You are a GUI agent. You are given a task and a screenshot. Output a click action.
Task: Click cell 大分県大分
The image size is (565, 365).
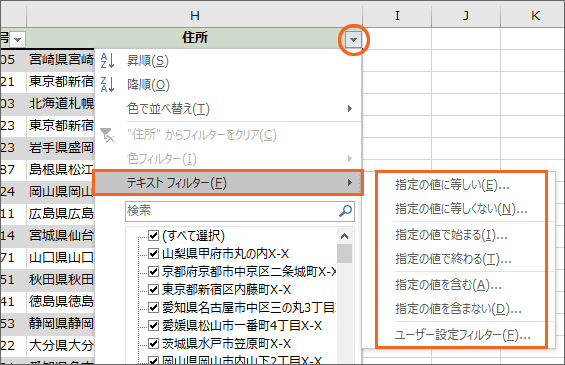pos(61,346)
